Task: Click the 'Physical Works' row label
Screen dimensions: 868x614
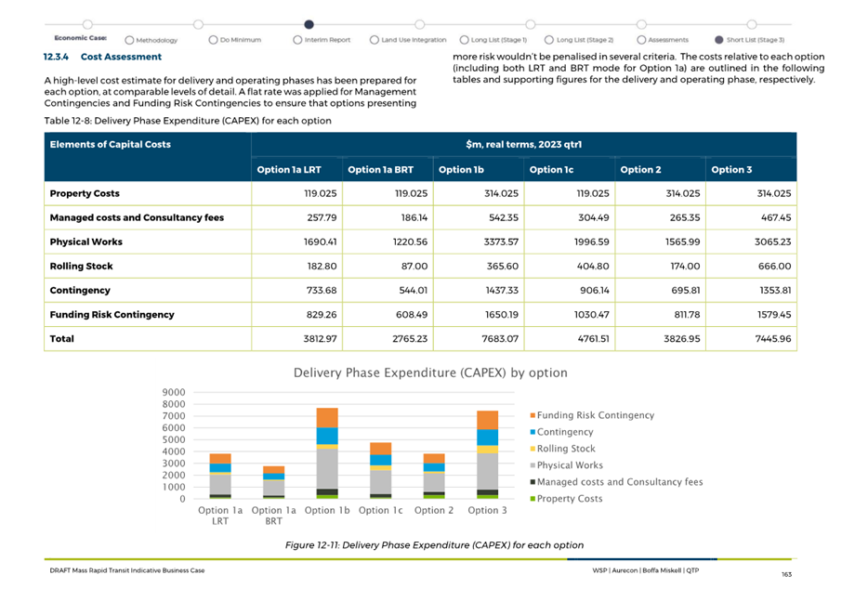Action: pos(85,242)
